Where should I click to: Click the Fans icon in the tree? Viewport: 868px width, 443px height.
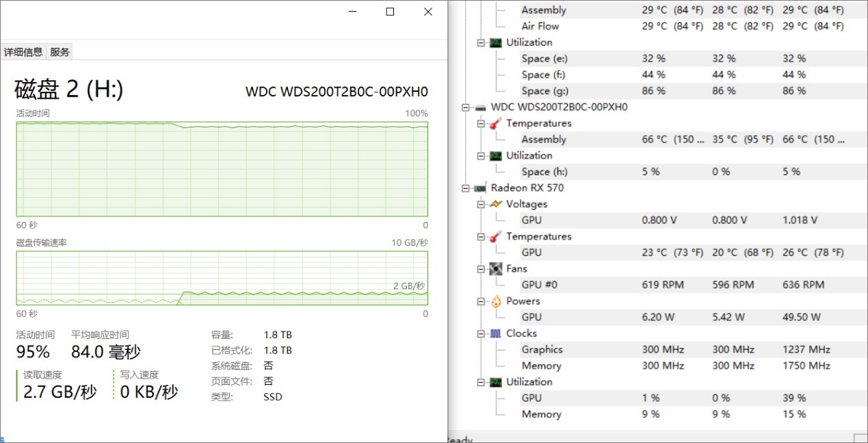[496, 269]
